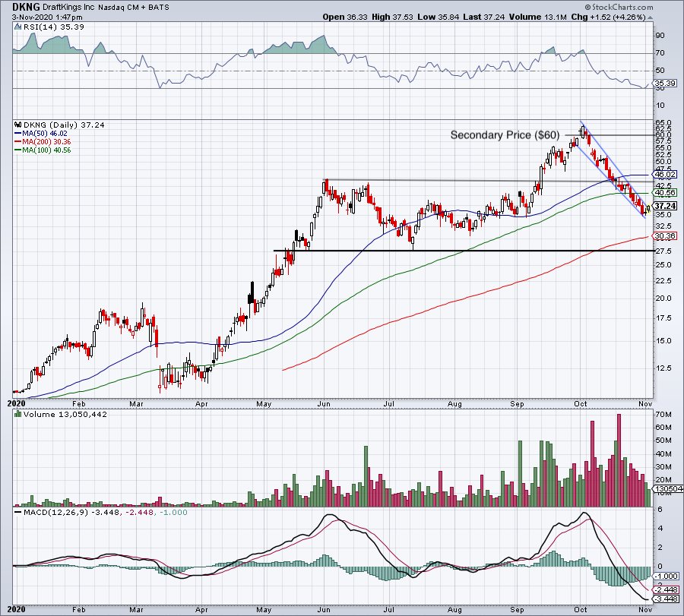
Task: Click the green MA(100) line swatch
Action: [x=18, y=150]
